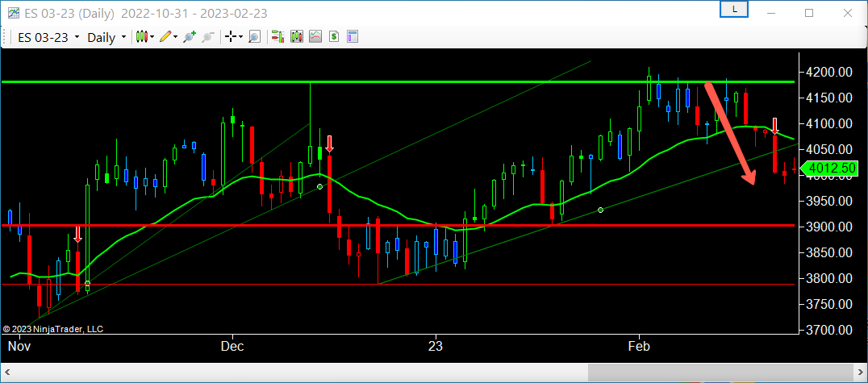Select the crosshair cursor icon
The image size is (868, 383).
click(x=231, y=37)
